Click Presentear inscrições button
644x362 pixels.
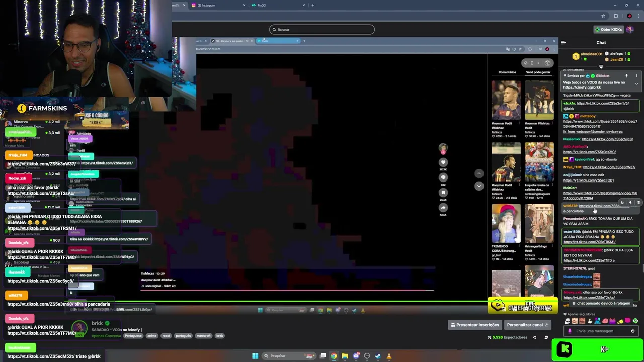pyautogui.click(x=475, y=325)
